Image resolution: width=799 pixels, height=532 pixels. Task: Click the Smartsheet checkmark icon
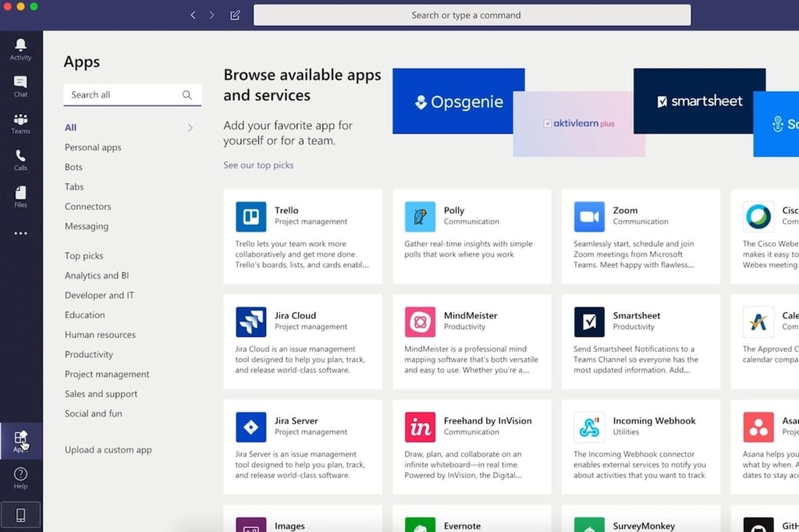[x=589, y=322]
